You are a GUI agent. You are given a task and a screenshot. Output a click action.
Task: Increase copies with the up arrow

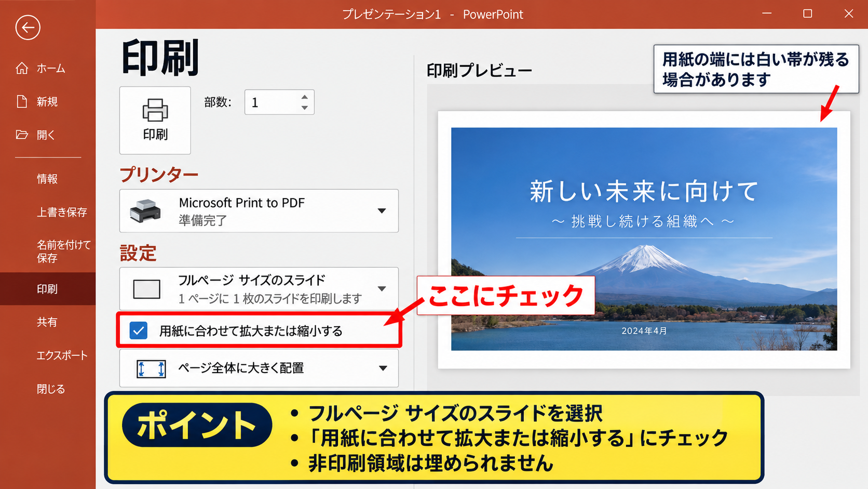(305, 97)
